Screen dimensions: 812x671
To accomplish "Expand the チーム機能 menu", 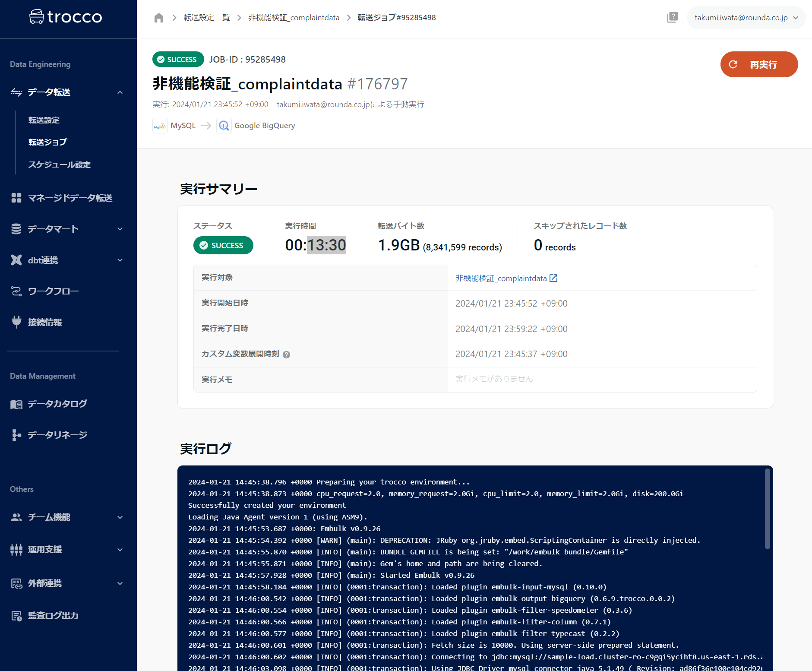I will [120, 517].
